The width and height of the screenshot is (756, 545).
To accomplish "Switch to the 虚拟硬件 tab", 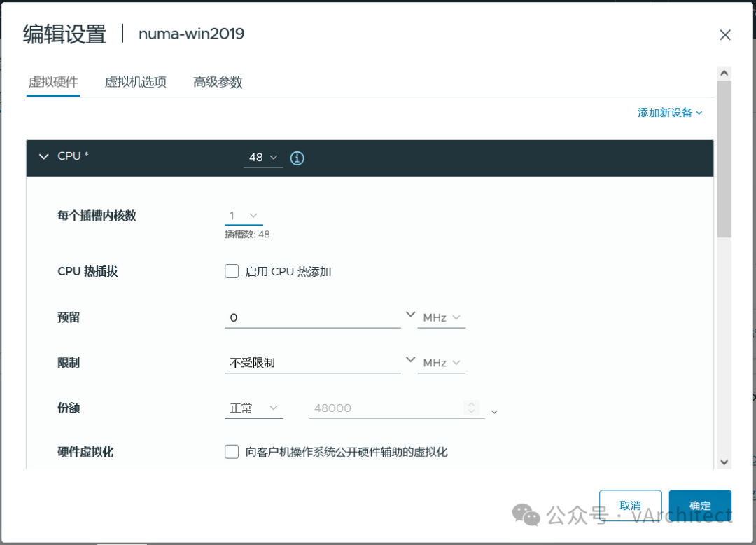I will 53,82.
